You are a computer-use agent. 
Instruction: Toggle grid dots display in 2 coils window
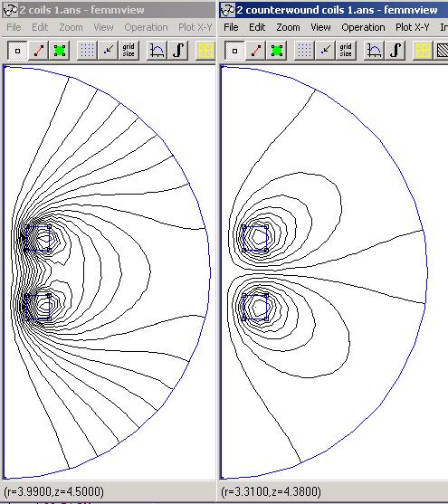tap(87, 51)
